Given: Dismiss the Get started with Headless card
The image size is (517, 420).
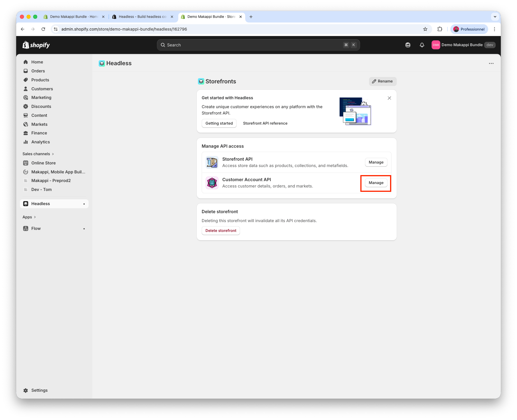Looking at the screenshot, I should click(x=389, y=98).
